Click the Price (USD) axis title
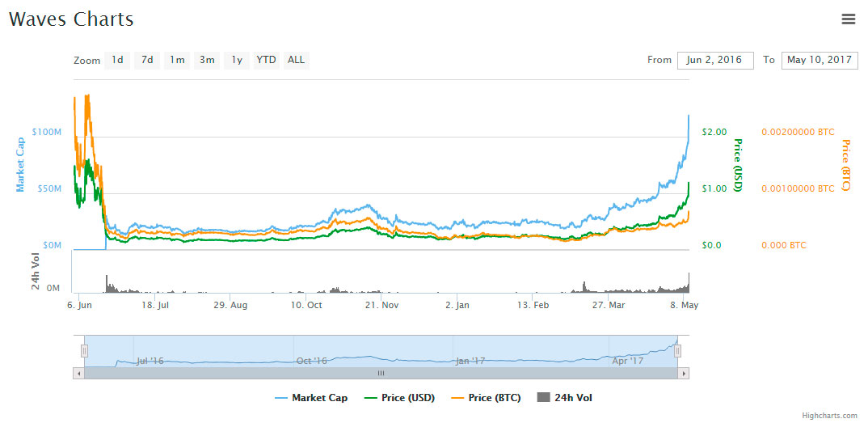 [737, 165]
